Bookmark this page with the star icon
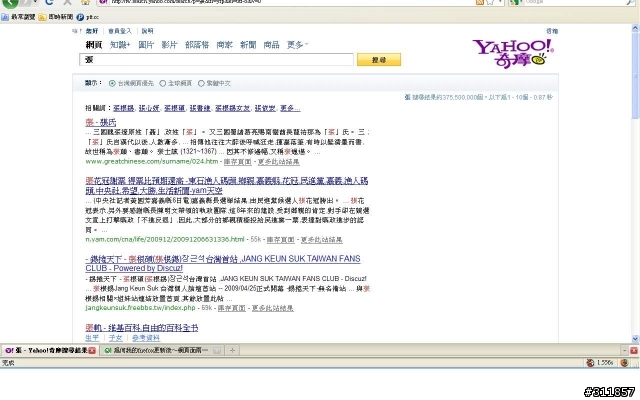640x400 pixels. pyautogui.click(x=490, y=2)
